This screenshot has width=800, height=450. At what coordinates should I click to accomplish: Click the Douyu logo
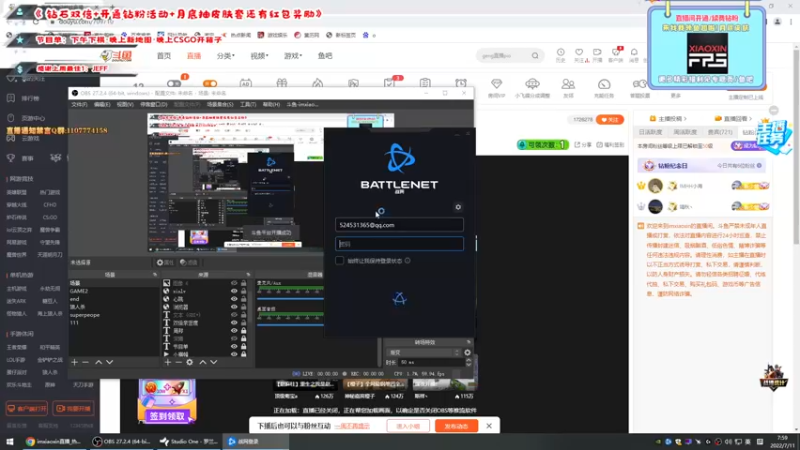pyautogui.click(x=116, y=56)
